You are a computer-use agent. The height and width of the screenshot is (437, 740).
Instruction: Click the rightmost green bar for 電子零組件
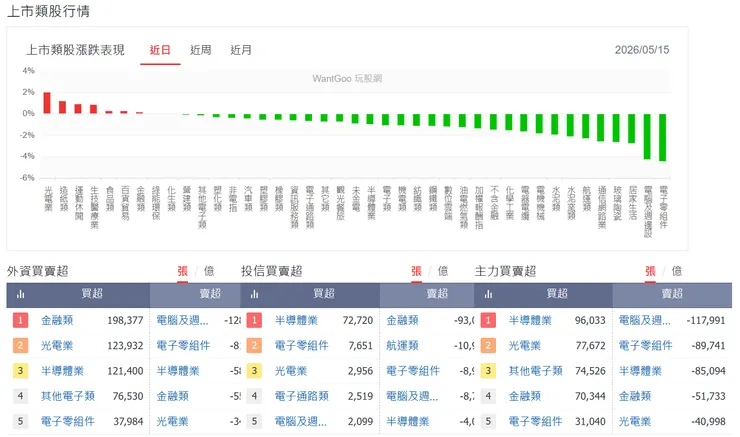pos(663,137)
